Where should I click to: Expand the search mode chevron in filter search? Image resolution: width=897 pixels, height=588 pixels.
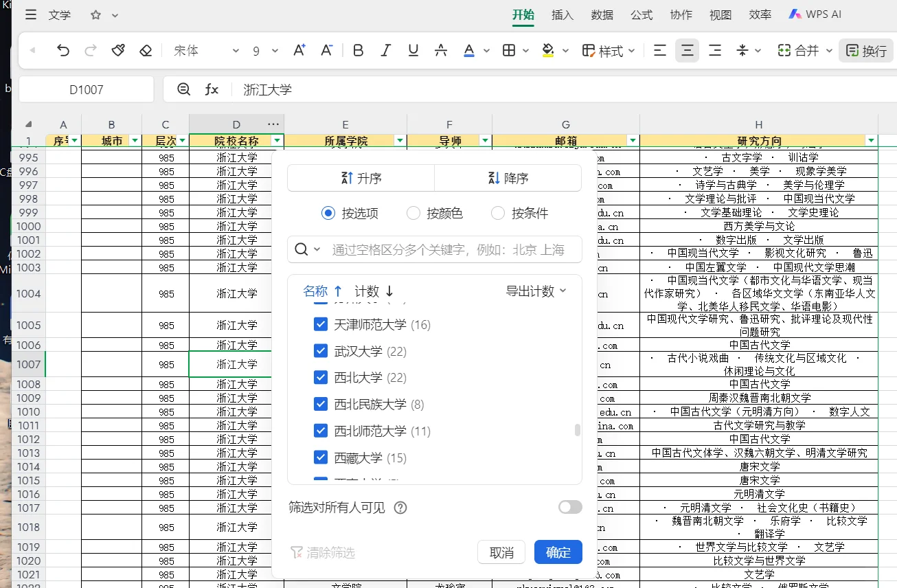[x=317, y=249]
